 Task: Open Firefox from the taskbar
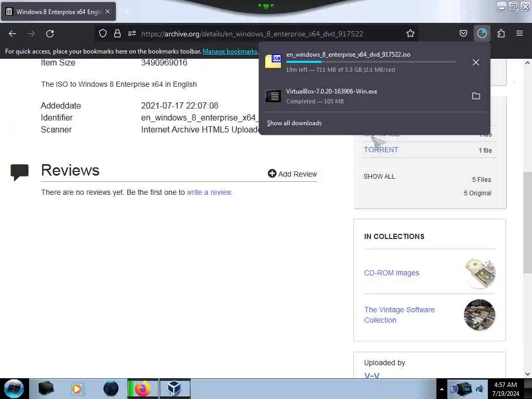[143, 389]
